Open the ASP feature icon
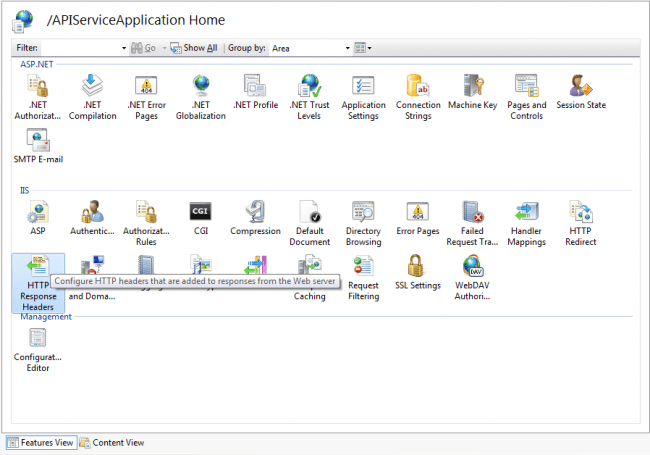 click(x=38, y=218)
